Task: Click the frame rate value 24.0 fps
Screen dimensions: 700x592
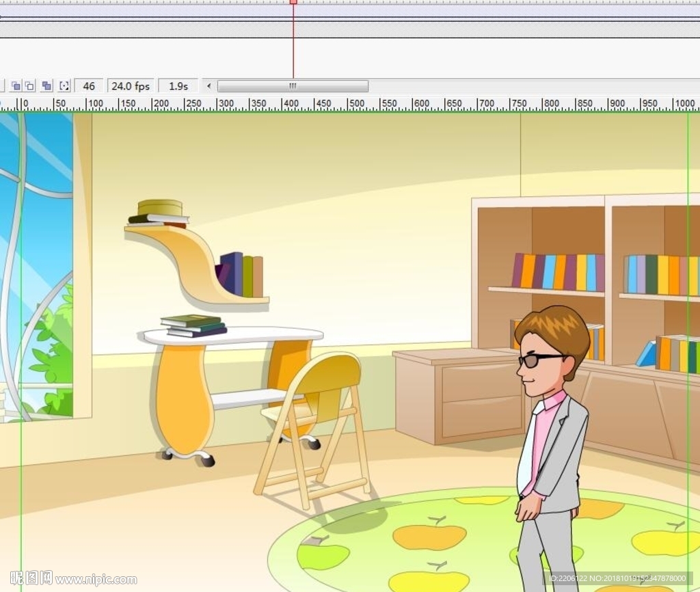Action: point(131,85)
